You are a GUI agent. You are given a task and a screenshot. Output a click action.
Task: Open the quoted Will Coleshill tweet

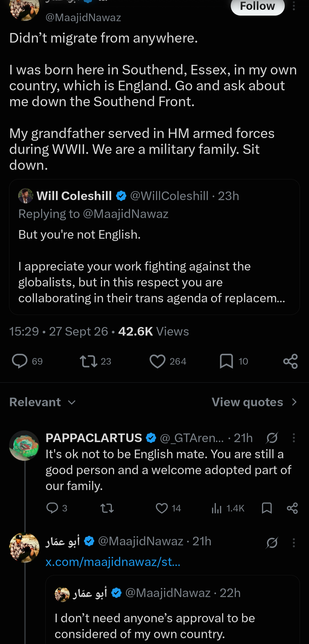tap(154, 247)
